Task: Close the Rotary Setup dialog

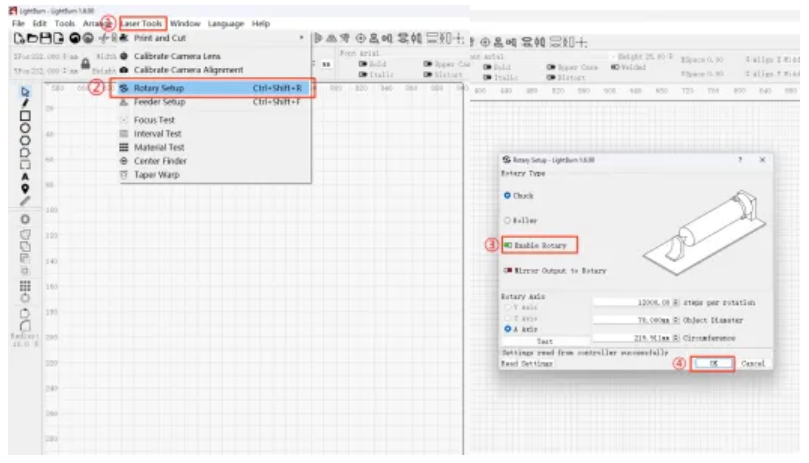Action: point(763,160)
